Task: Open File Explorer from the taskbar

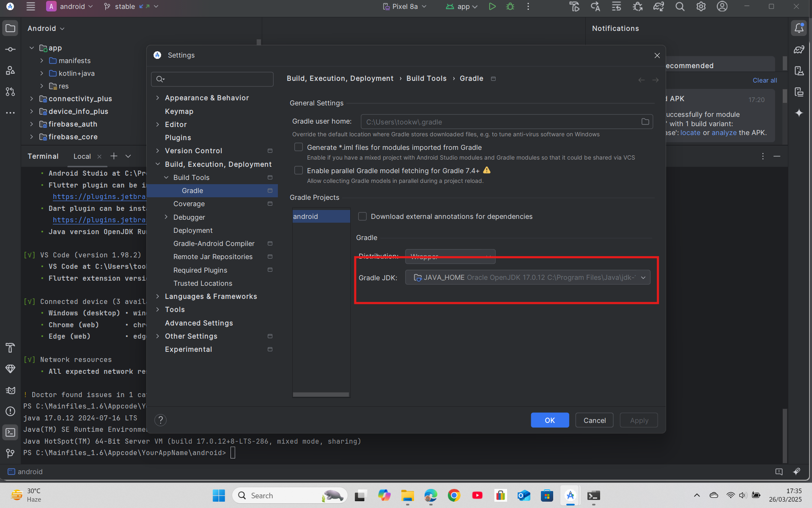Action: click(x=407, y=495)
